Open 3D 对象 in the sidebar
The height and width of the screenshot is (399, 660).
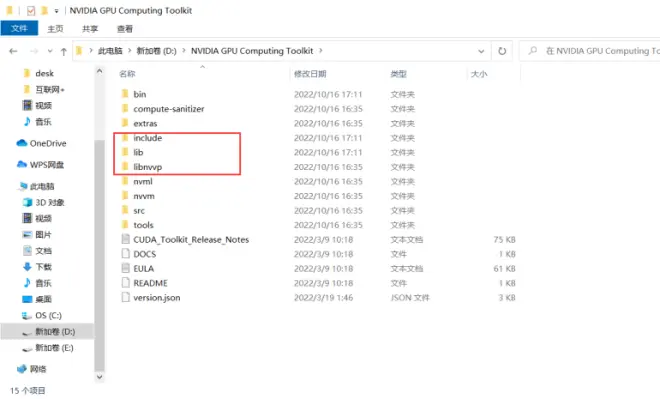click(x=43, y=202)
